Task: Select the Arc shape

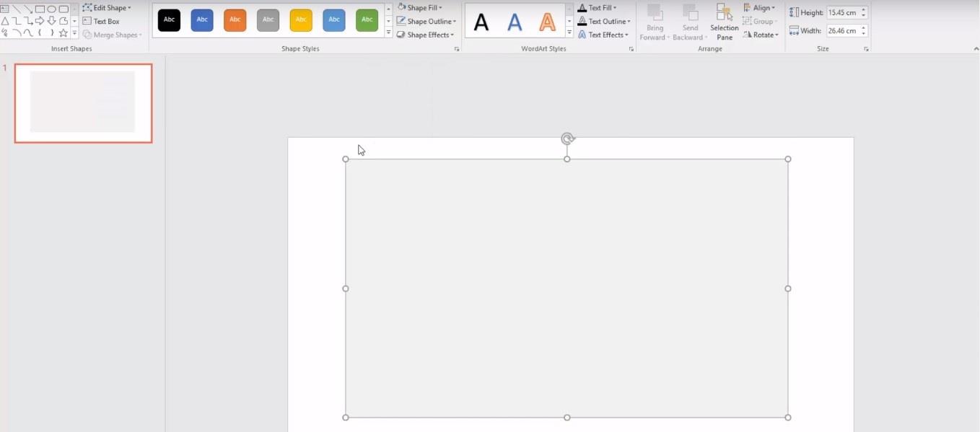Action: coord(16,33)
